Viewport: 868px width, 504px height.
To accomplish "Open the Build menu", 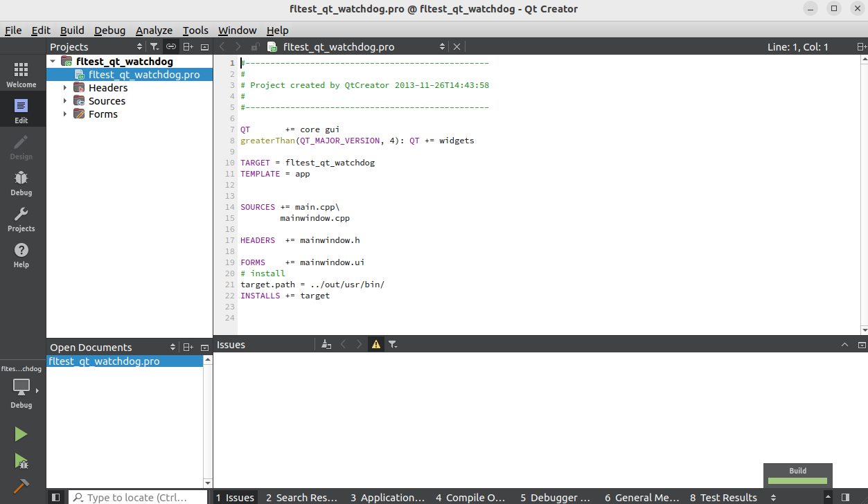I will [x=72, y=30].
